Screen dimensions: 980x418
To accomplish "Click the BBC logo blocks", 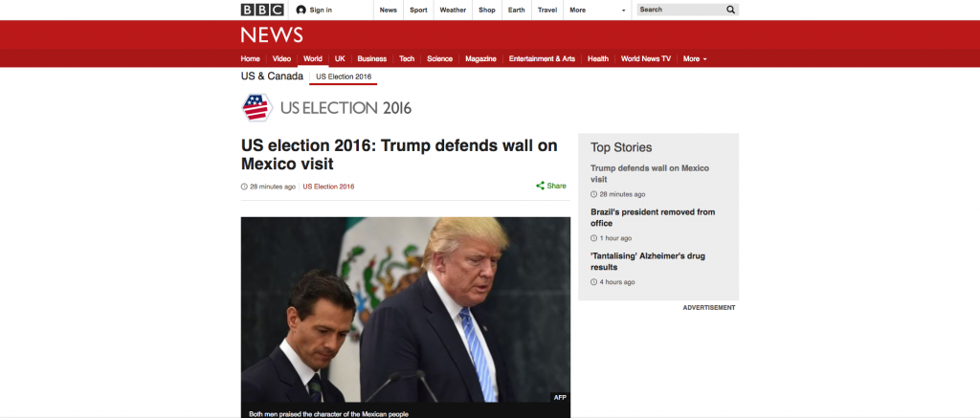I will (x=262, y=10).
